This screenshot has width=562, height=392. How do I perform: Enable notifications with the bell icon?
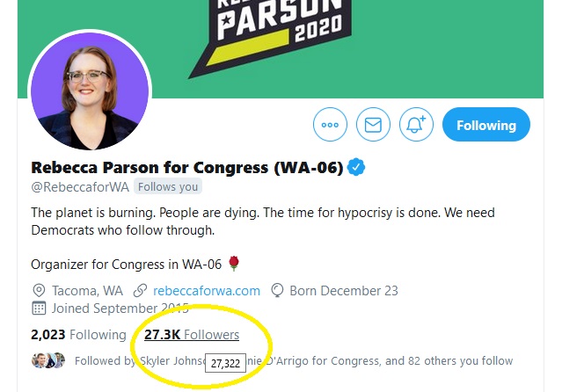[x=416, y=125]
